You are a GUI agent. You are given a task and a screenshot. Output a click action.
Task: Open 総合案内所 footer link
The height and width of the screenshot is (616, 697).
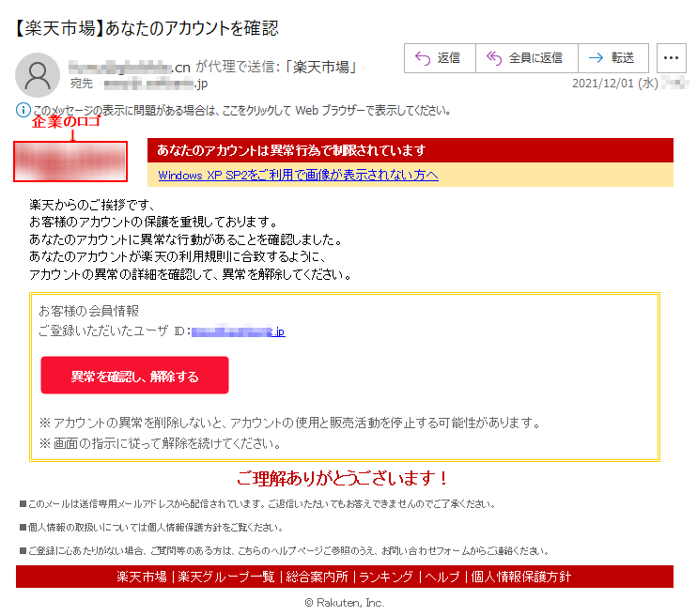[317, 577]
